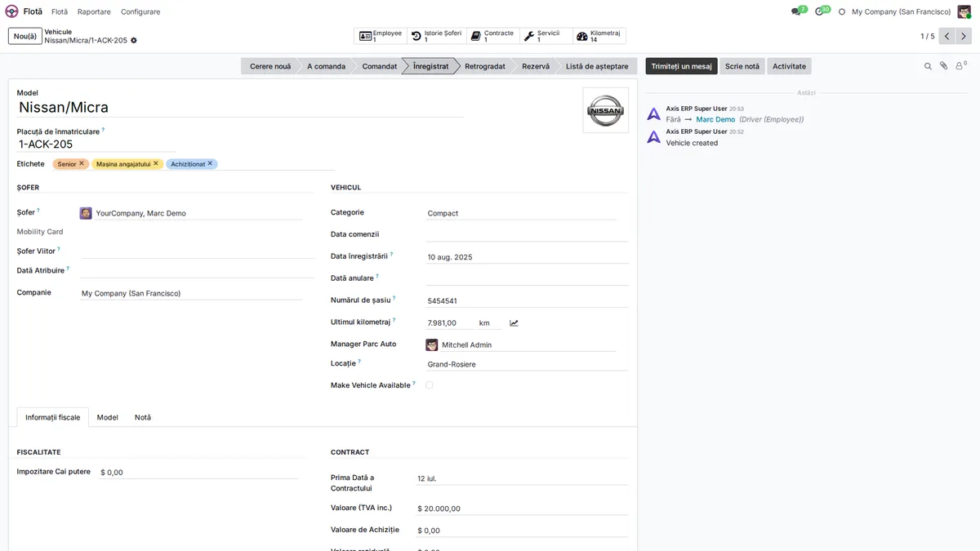This screenshot has width=980, height=551.
Task: Search messages in the chatter
Action: [x=928, y=66]
